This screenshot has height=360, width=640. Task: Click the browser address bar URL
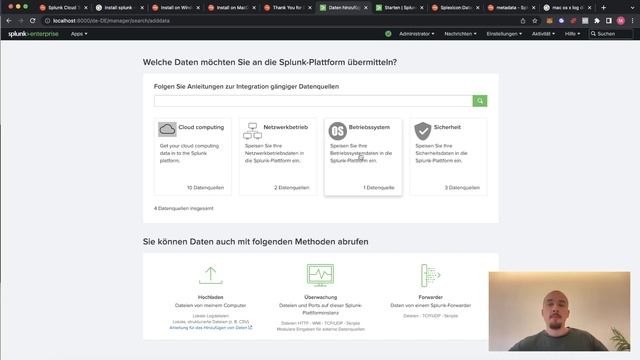tap(111, 21)
